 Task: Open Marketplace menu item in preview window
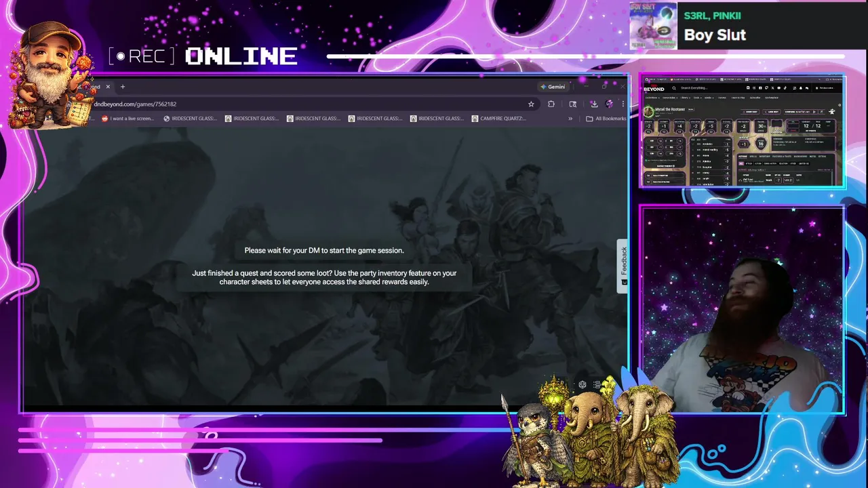[772, 98]
